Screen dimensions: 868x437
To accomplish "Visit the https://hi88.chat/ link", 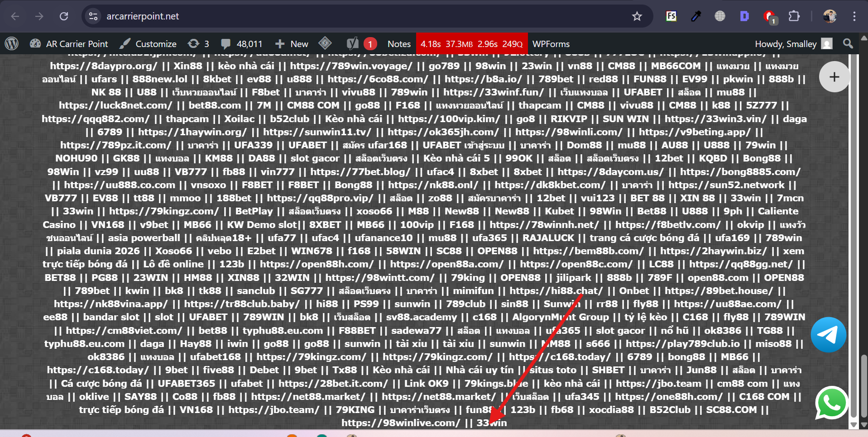I will [556, 291].
